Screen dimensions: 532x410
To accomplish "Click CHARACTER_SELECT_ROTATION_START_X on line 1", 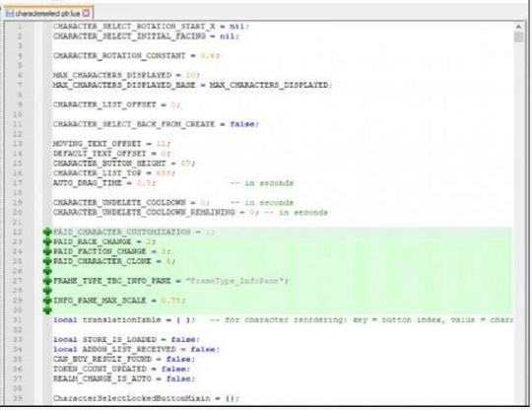I will pyautogui.click(x=134, y=27).
